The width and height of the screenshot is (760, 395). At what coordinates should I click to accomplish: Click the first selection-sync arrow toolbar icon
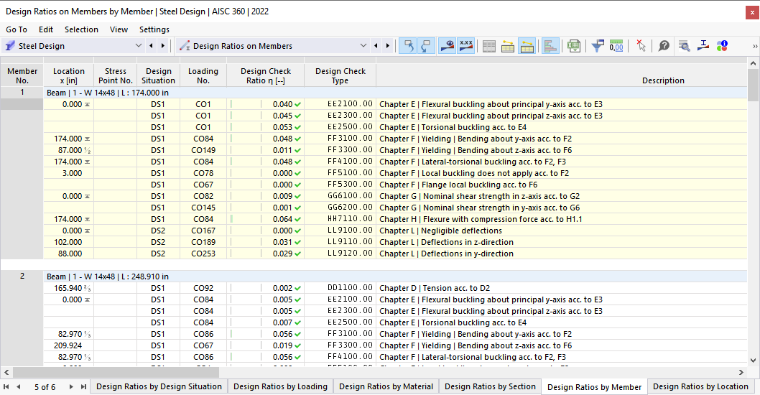click(409, 46)
